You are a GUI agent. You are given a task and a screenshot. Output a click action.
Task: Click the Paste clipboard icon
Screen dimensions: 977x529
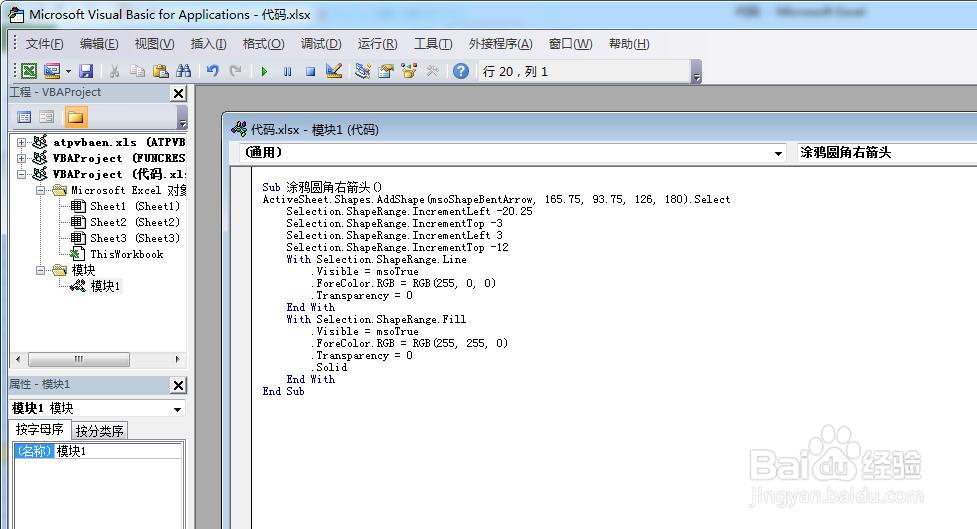161,71
